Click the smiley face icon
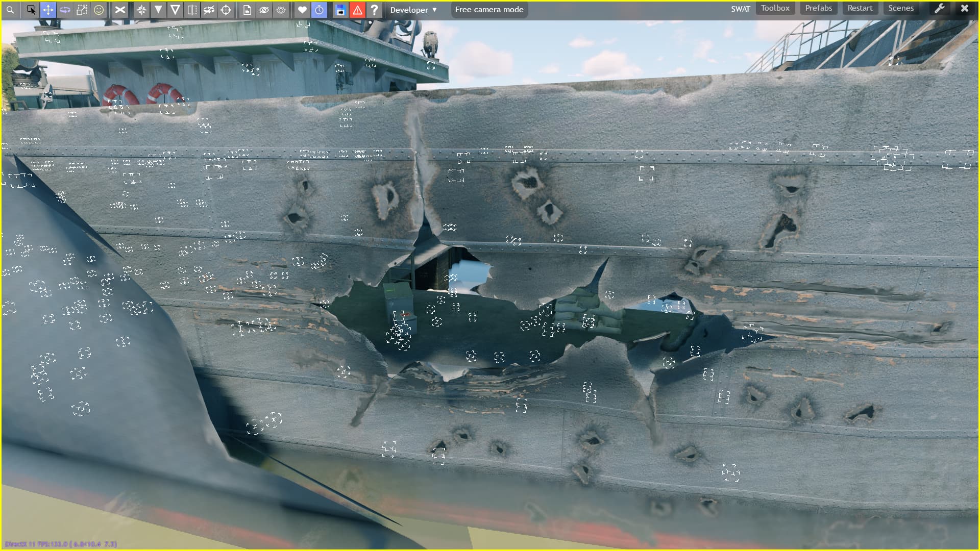The width and height of the screenshot is (980, 551). point(99,10)
